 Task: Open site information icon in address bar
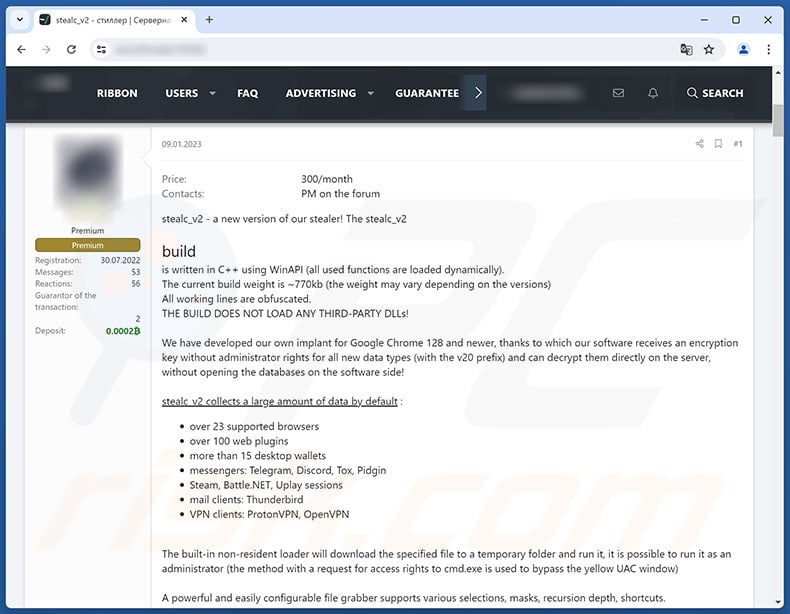101,49
